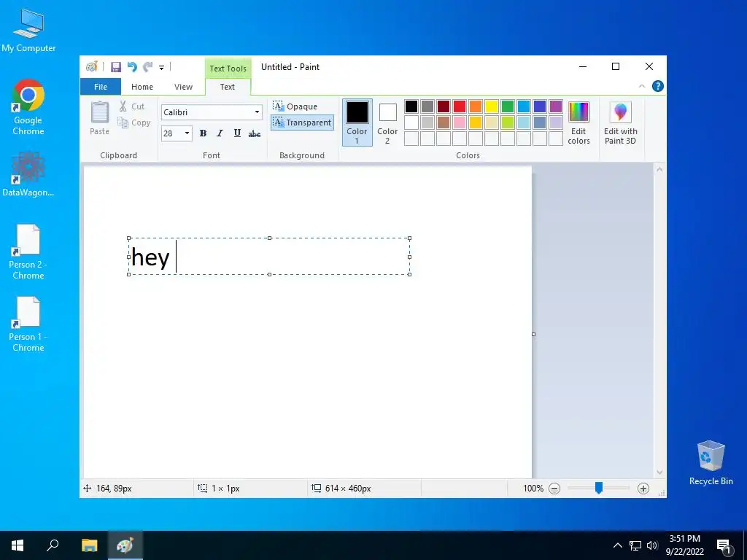Viewport: 747px width, 560px height.
Task: Click the zoom slider handle
Action: [x=599, y=488]
